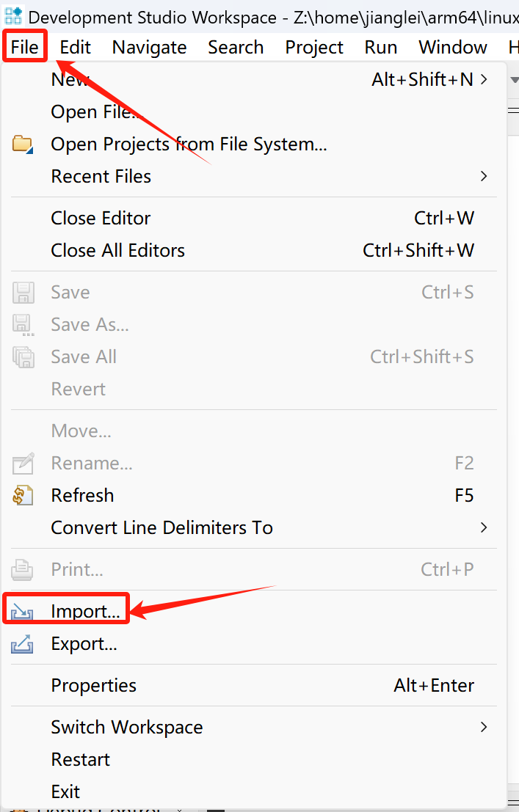
Task: Select Restart in File menu
Action: pyautogui.click(x=80, y=759)
